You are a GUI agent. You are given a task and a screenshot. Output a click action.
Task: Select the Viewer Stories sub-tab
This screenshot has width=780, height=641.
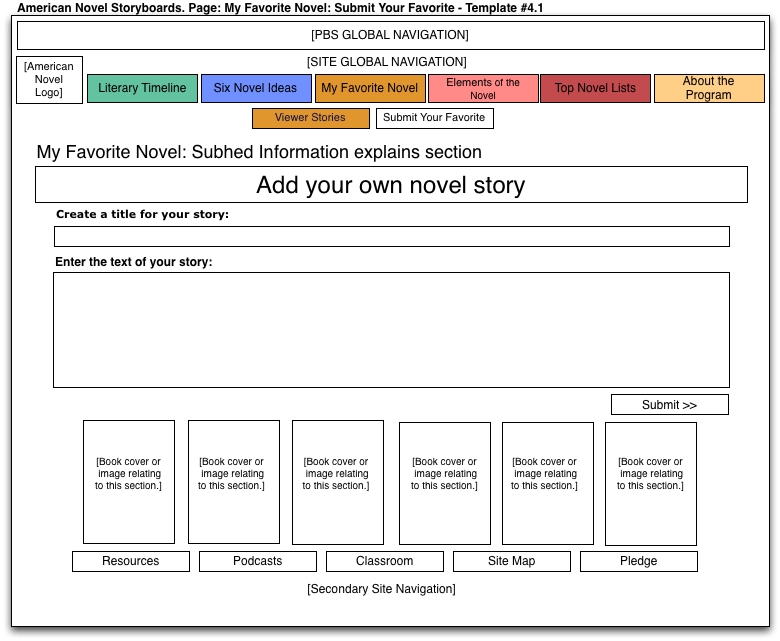click(310, 118)
